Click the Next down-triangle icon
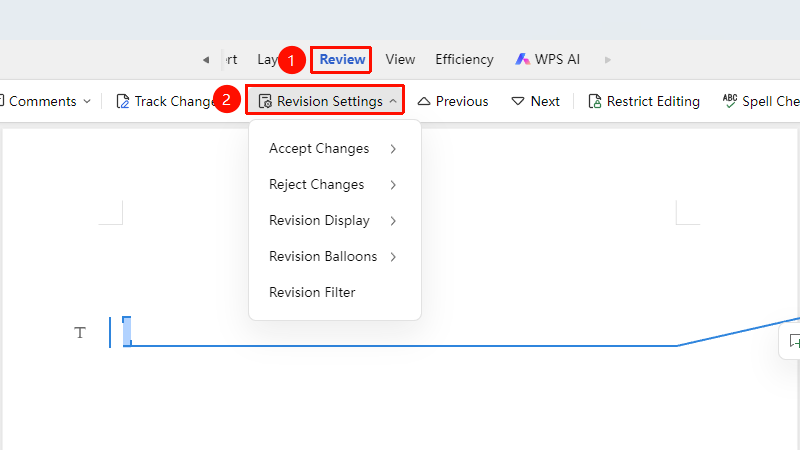 pyautogui.click(x=518, y=101)
